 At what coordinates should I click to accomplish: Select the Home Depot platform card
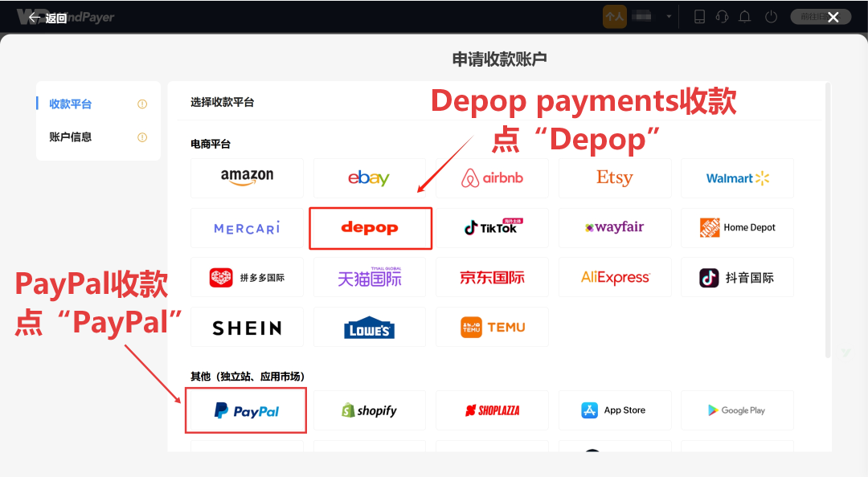(x=737, y=228)
